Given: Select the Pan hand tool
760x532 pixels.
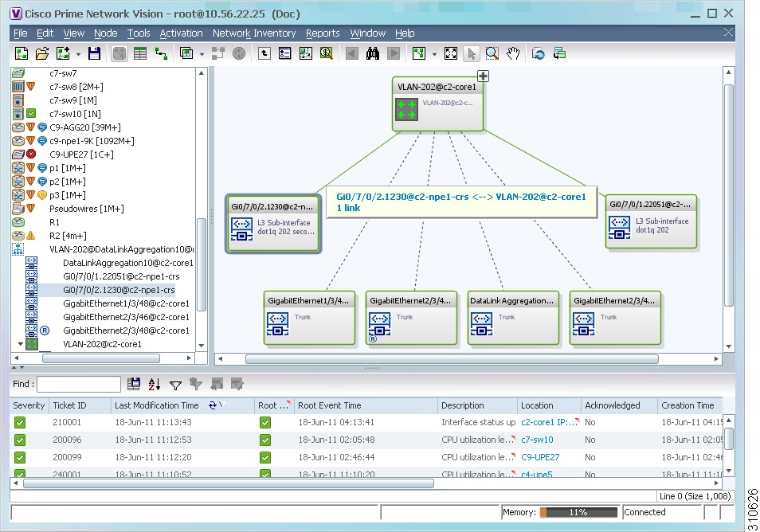Looking at the screenshot, I should [513, 53].
